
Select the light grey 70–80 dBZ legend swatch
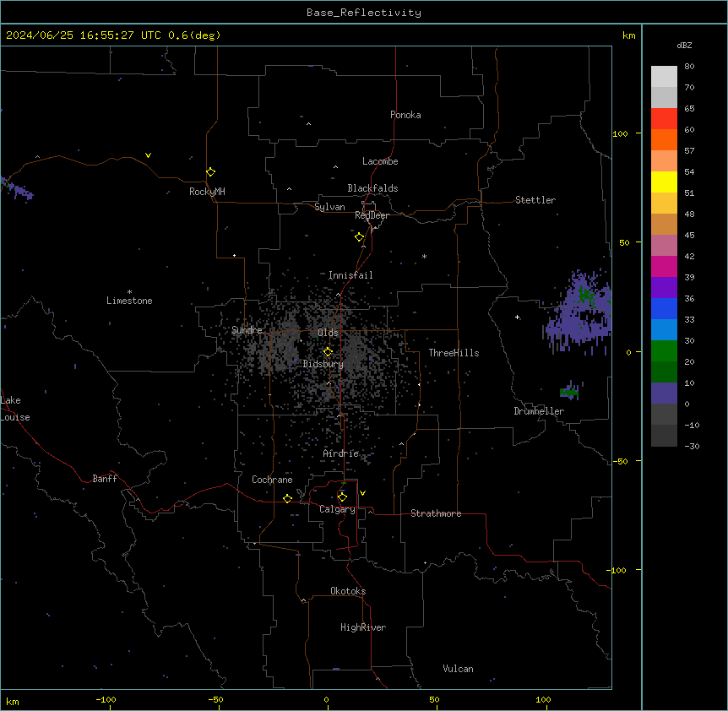tap(664, 77)
